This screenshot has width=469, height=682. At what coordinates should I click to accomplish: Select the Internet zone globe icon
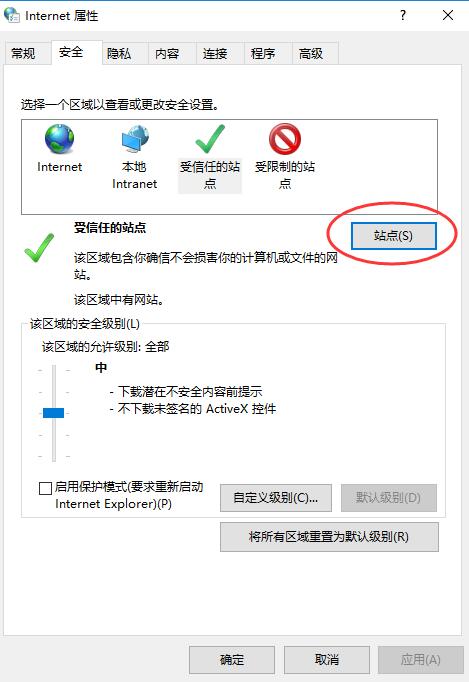click(60, 139)
